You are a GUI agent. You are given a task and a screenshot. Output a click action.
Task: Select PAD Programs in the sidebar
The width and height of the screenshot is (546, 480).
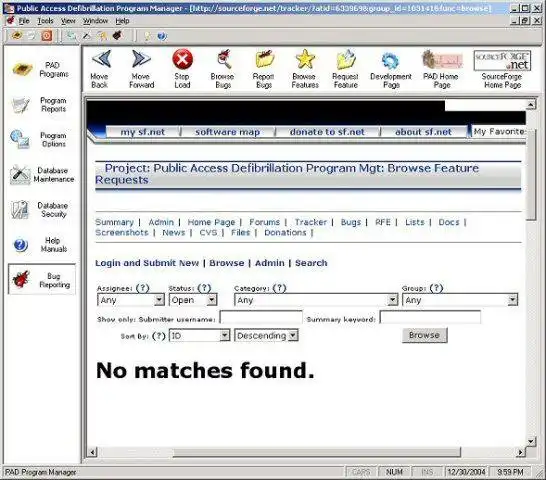[41, 69]
